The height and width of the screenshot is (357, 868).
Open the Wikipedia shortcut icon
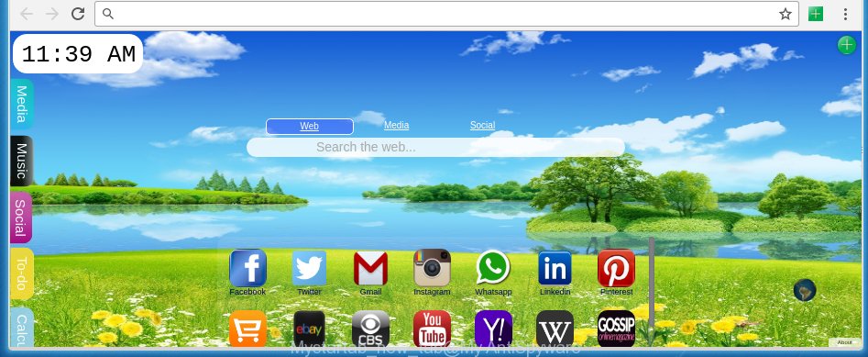(555, 329)
